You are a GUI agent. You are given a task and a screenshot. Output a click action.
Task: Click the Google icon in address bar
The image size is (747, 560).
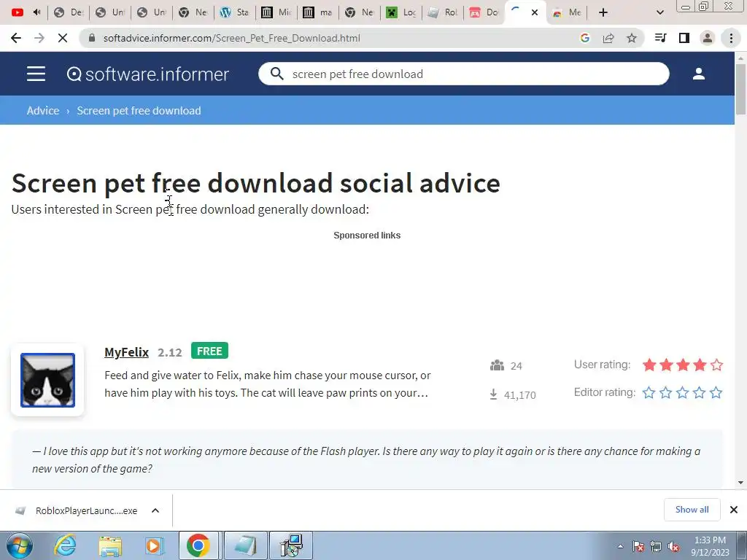585,38
